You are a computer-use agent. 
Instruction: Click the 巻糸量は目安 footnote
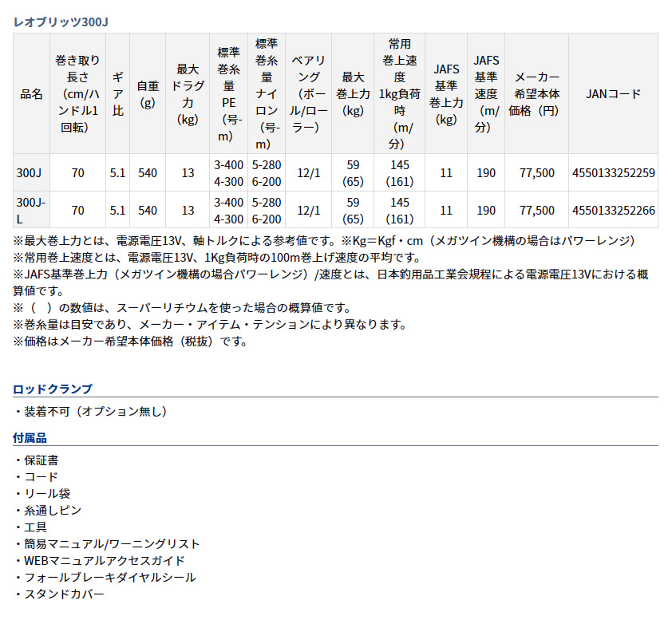(x=211, y=324)
